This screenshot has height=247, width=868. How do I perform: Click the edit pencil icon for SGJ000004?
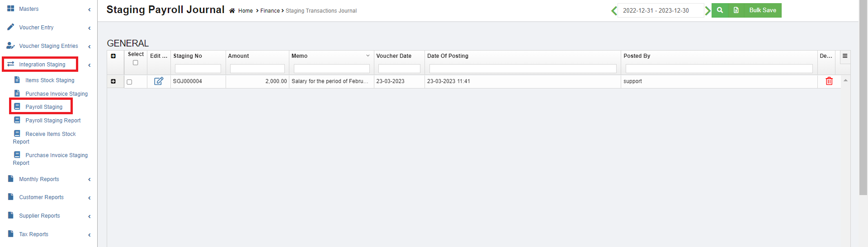click(x=159, y=81)
